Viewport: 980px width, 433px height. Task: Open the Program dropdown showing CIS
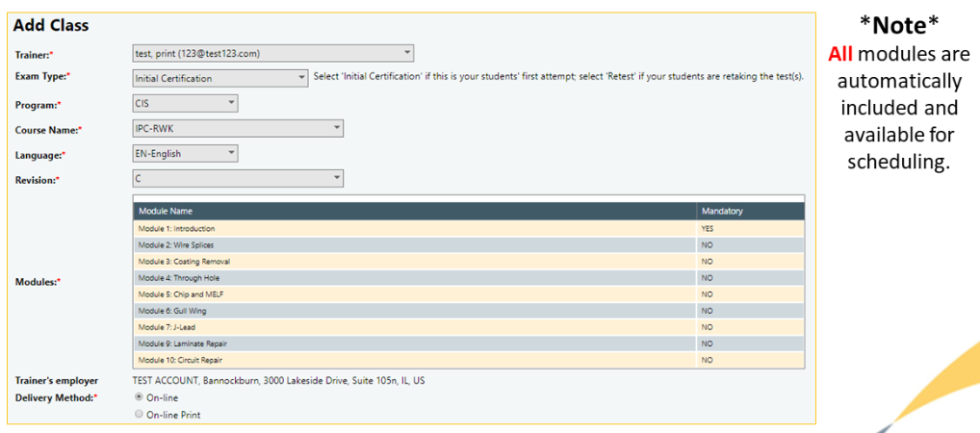[x=185, y=103]
